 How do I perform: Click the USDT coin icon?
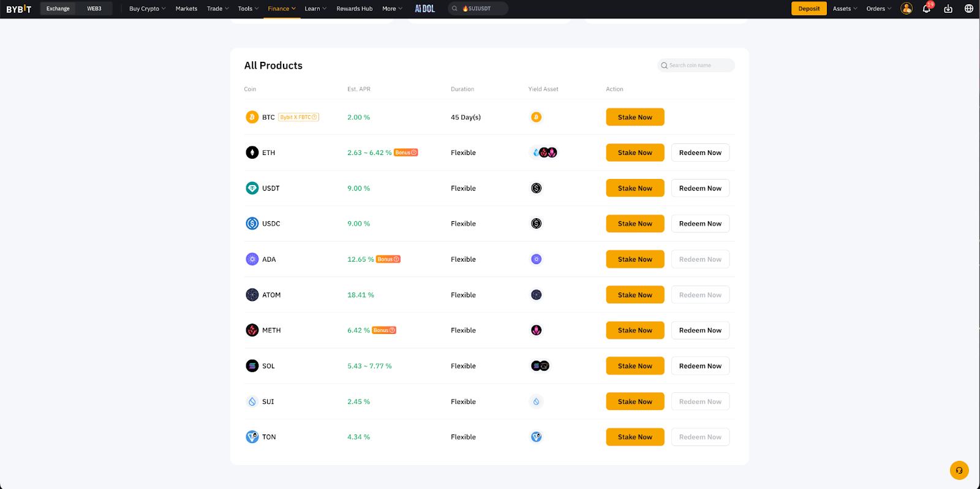click(252, 188)
